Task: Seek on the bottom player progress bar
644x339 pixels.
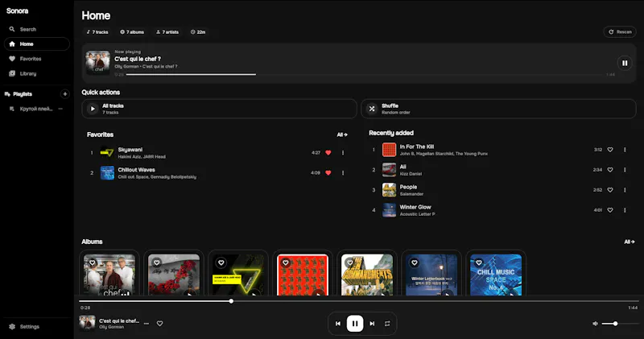Action: click(358, 301)
